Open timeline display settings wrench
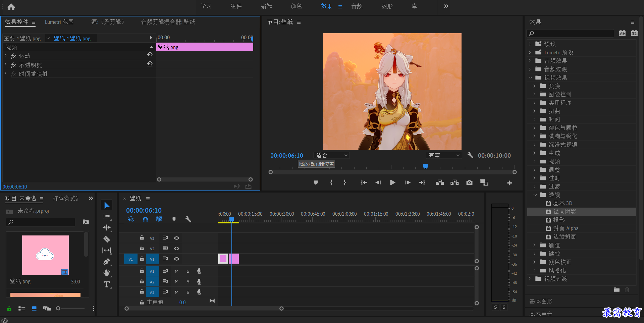Screen dimensions: 644x323 pyautogui.click(x=188, y=219)
